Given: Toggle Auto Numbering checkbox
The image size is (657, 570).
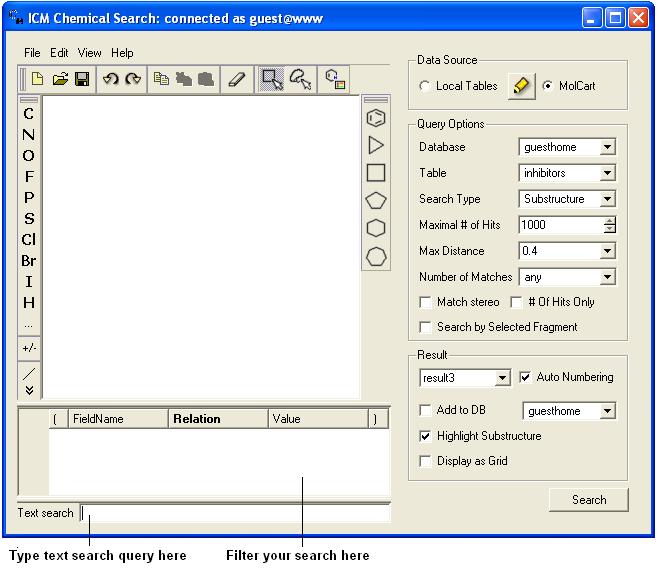Looking at the screenshot, I should [525, 377].
